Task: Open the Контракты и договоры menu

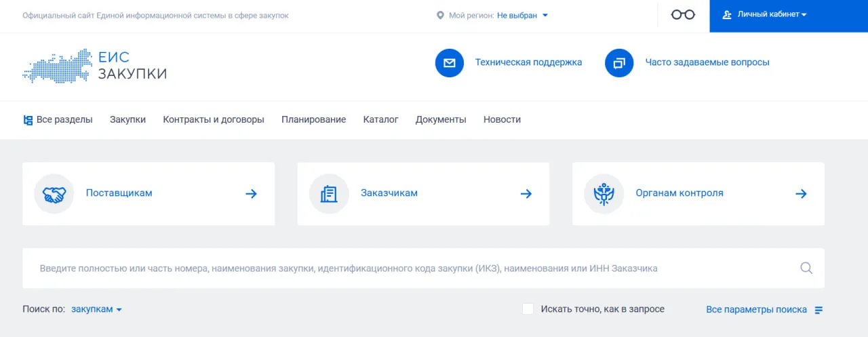Action: pos(214,120)
